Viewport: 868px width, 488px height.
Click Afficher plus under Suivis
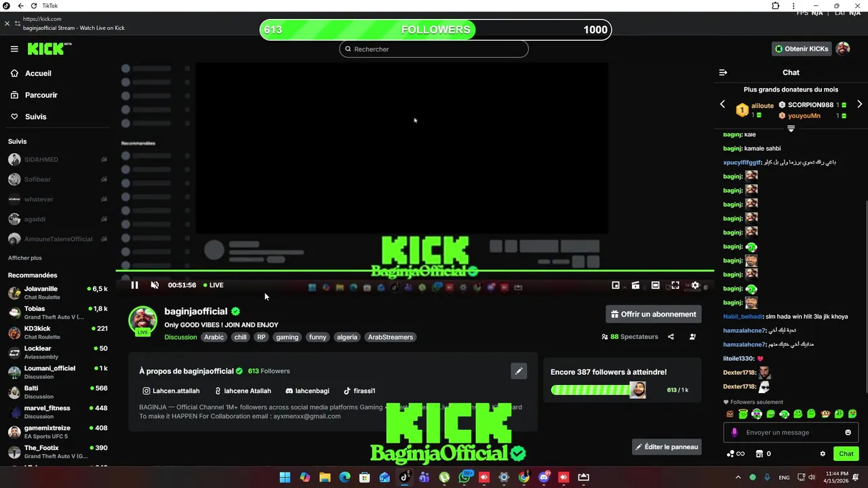click(24, 258)
